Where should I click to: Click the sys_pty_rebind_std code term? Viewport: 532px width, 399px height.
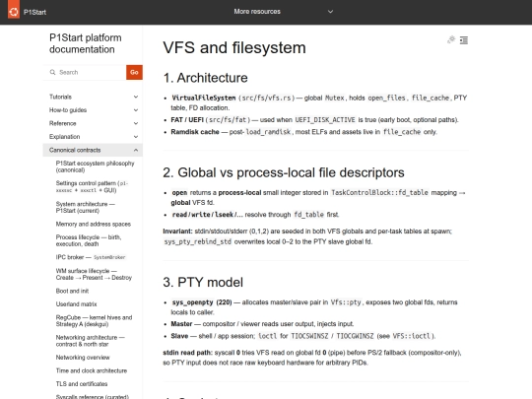point(198,242)
